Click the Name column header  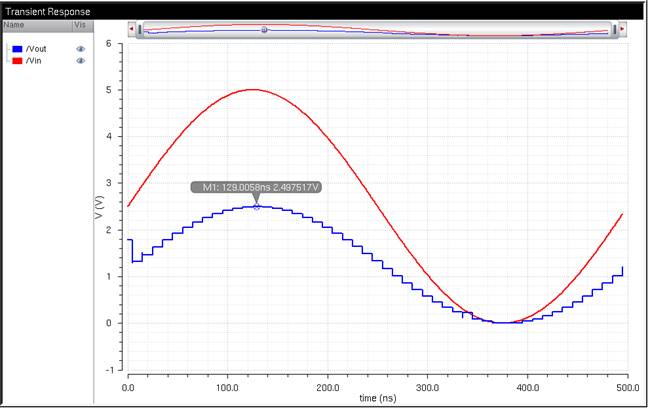tap(14, 24)
